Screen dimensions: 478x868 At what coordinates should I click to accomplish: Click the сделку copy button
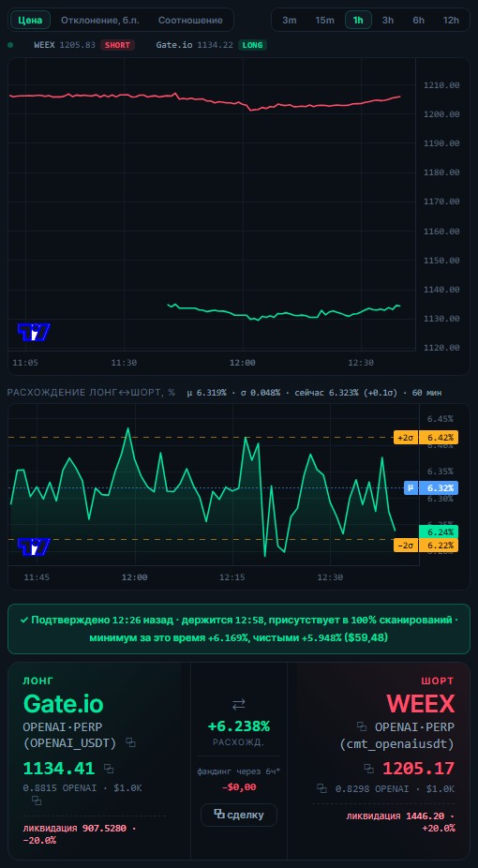238,815
